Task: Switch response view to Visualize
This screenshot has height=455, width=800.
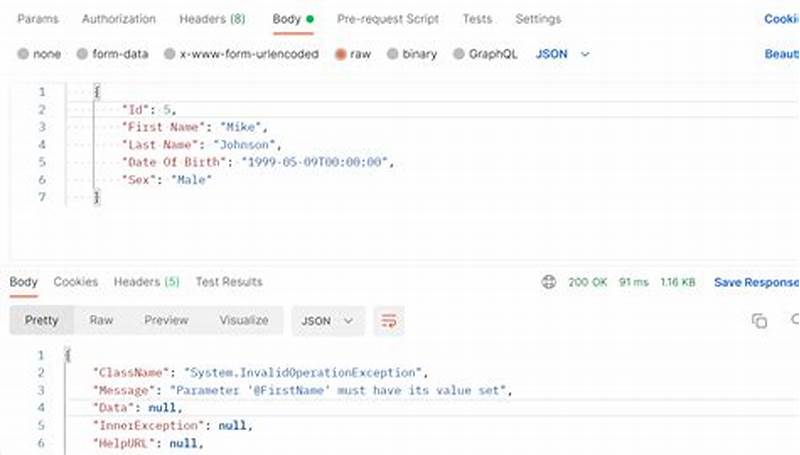Action: point(244,320)
